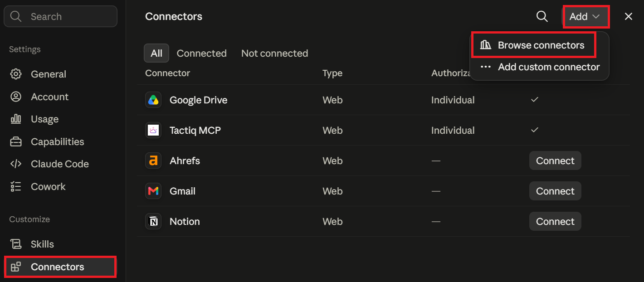Choose Add custom connector menu entry
Viewport: 644px width, 282px height.
pyautogui.click(x=539, y=67)
